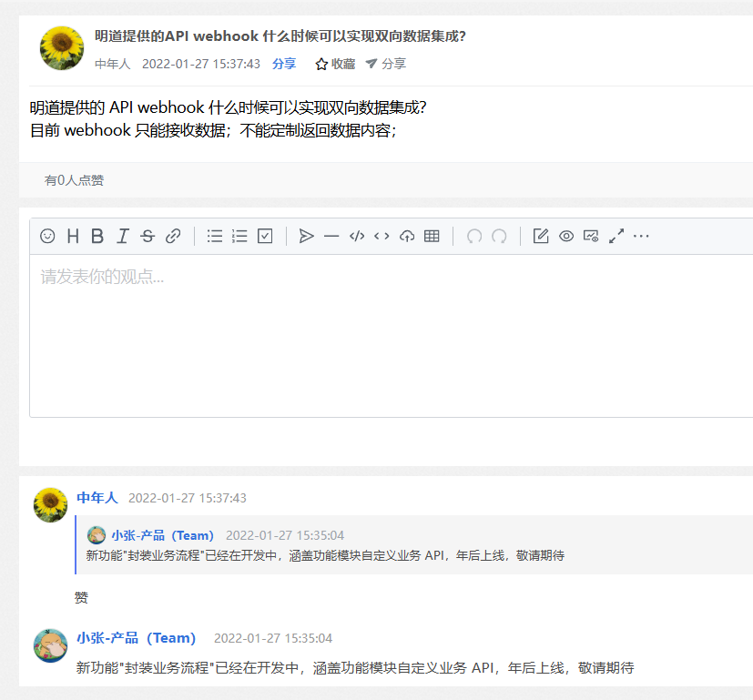753x700 pixels.
Task: Insert a task checkbox list item
Action: (264, 236)
